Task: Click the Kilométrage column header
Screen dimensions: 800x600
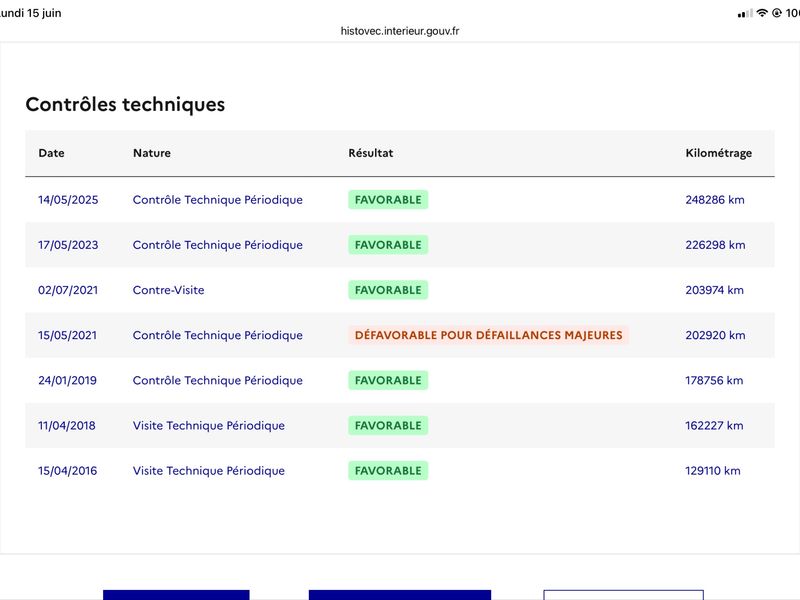Action: tap(718, 153)
